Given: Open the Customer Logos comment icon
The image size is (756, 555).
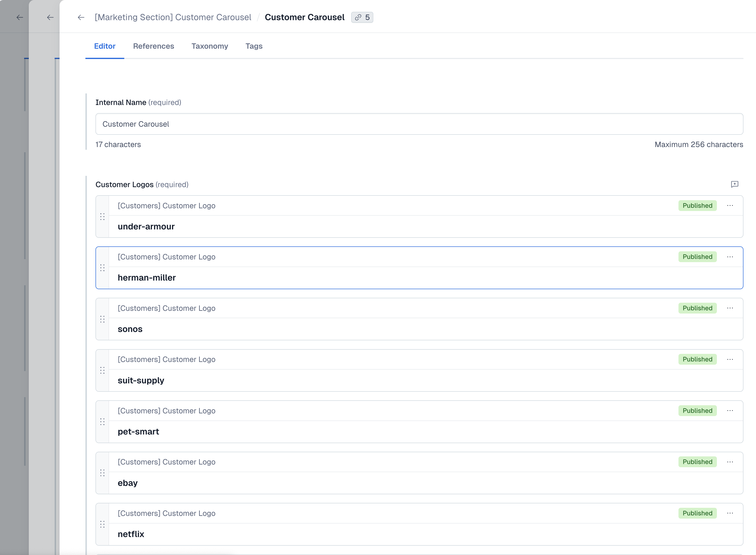Looking at the screenshot, I should [x=735, y=184].
